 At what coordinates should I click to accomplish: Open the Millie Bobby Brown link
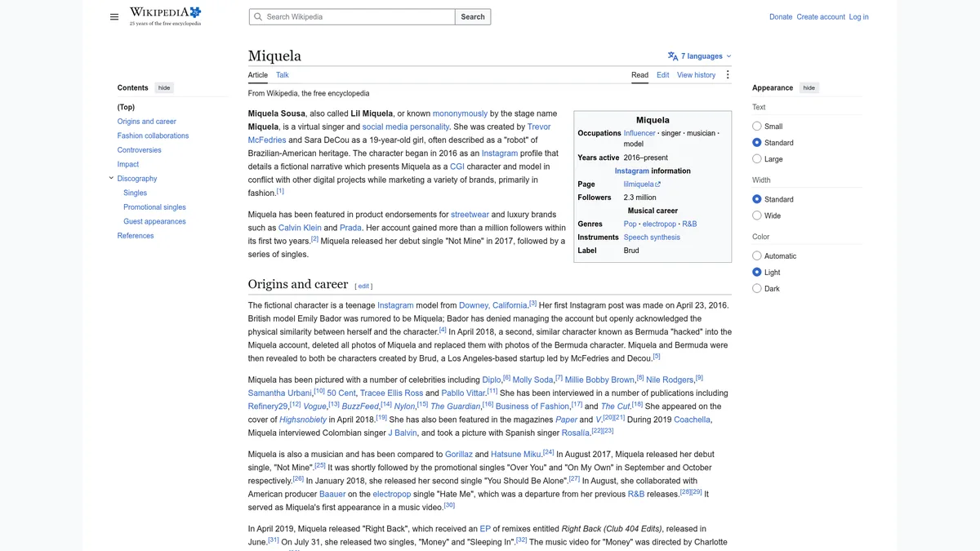[x=599, y=380]
